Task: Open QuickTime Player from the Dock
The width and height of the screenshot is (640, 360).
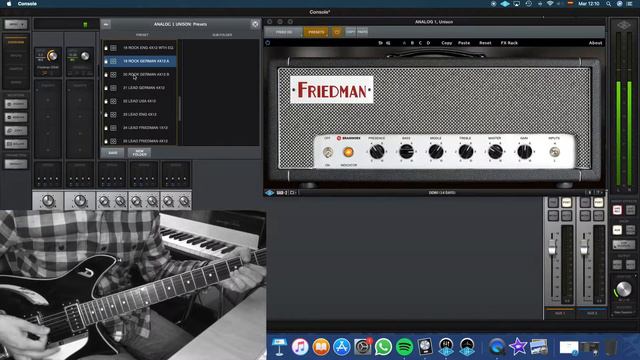Action: pyautogui.click(x=497, y=347)
